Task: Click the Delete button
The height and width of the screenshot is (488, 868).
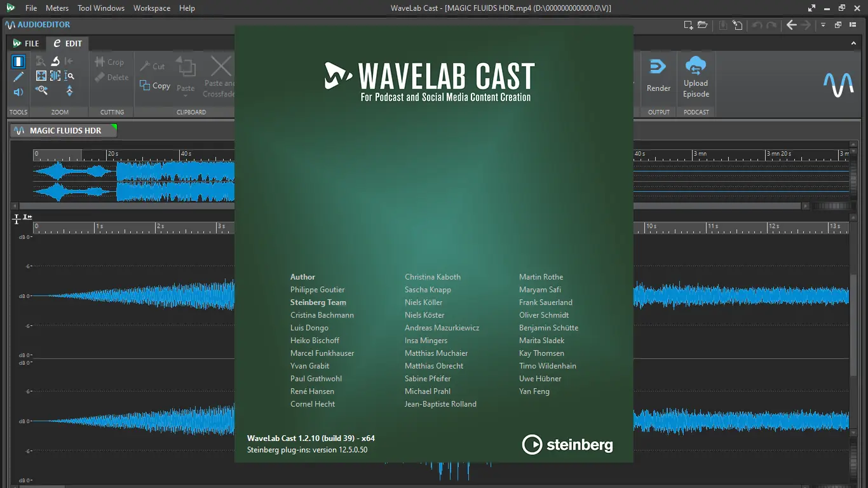Action: [x=111, y=77]
